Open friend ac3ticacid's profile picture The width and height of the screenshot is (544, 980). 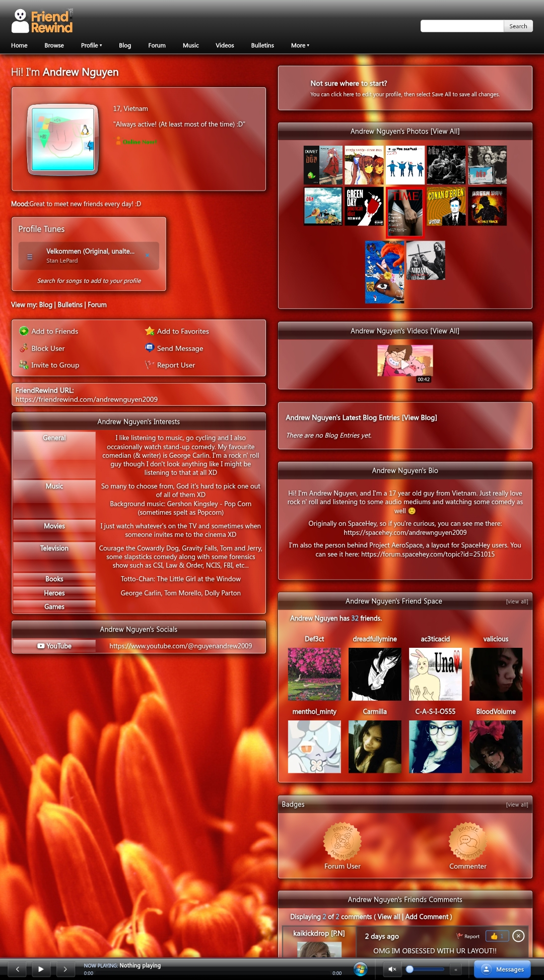[x=435, y=675]
